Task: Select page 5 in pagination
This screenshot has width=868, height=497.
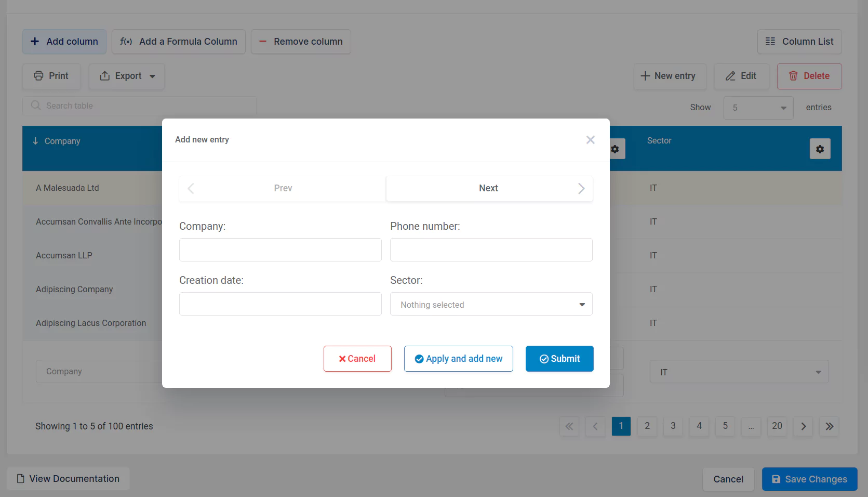Action: click(x=725, y=426)
